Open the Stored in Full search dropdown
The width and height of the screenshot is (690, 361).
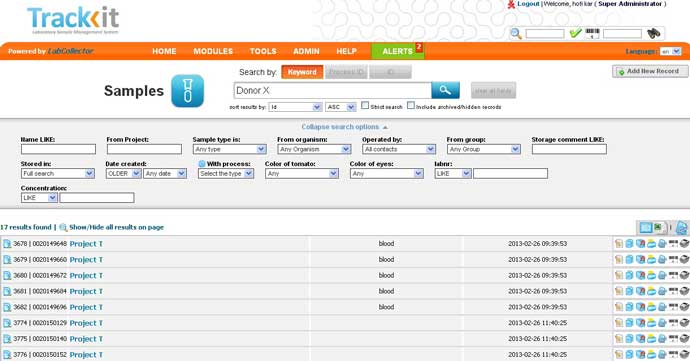point(58,173)
